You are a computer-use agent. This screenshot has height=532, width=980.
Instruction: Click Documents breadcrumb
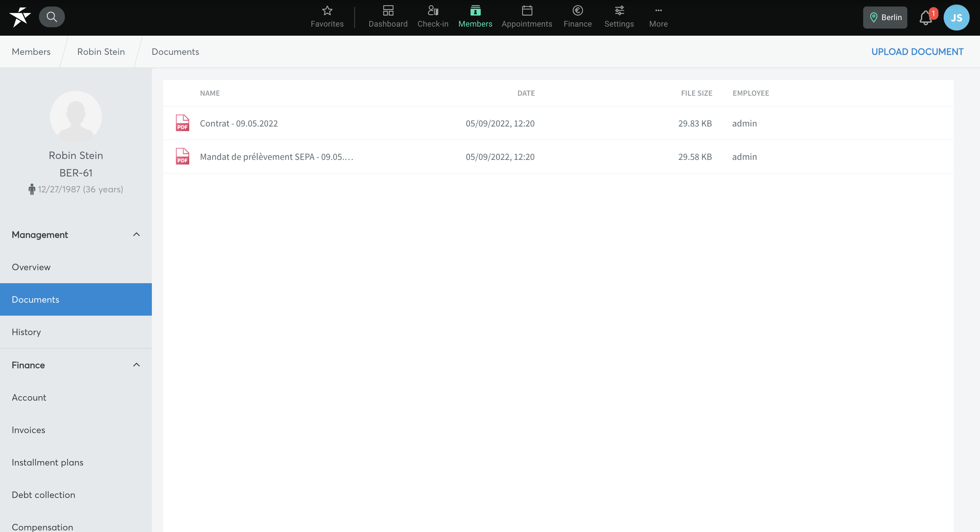coord(175,52)
